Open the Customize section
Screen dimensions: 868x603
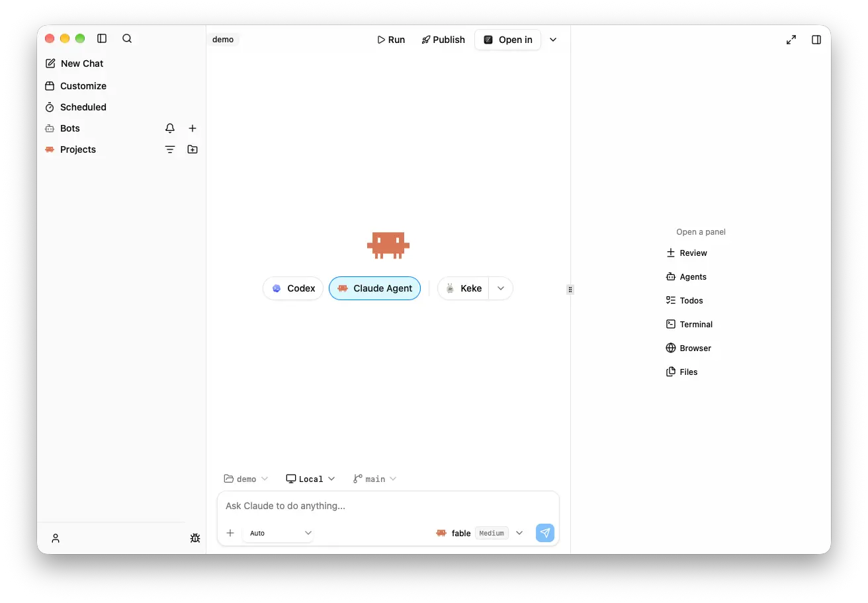[x=75, y=86]
